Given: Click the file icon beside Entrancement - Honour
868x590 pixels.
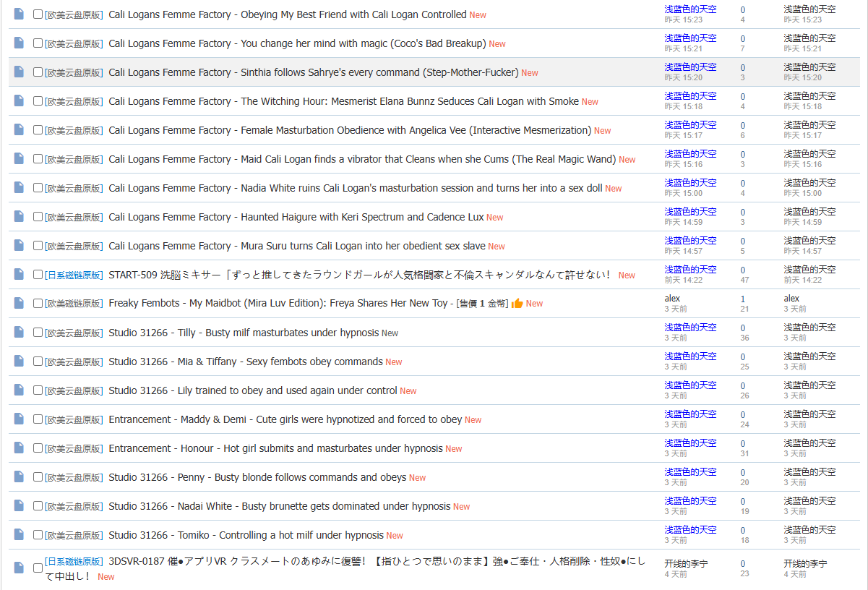Looking at the screenshot, I should [19, 448].
